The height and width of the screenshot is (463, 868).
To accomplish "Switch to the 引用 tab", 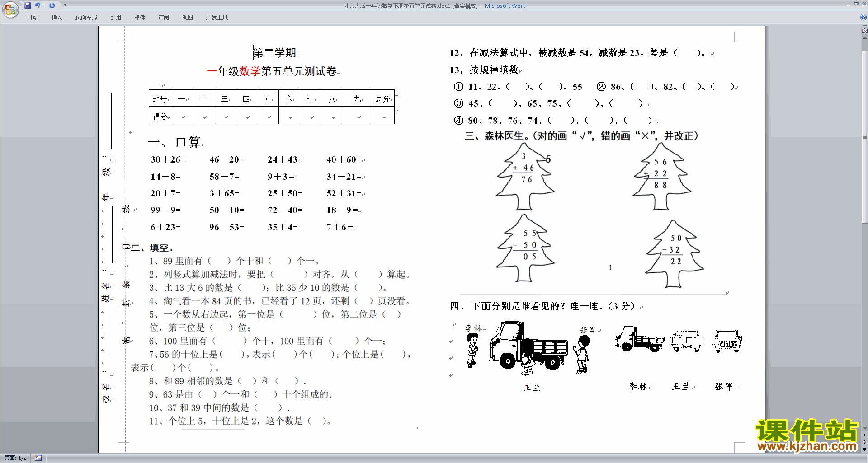I will pyautogui.click(x=116, y=18).
